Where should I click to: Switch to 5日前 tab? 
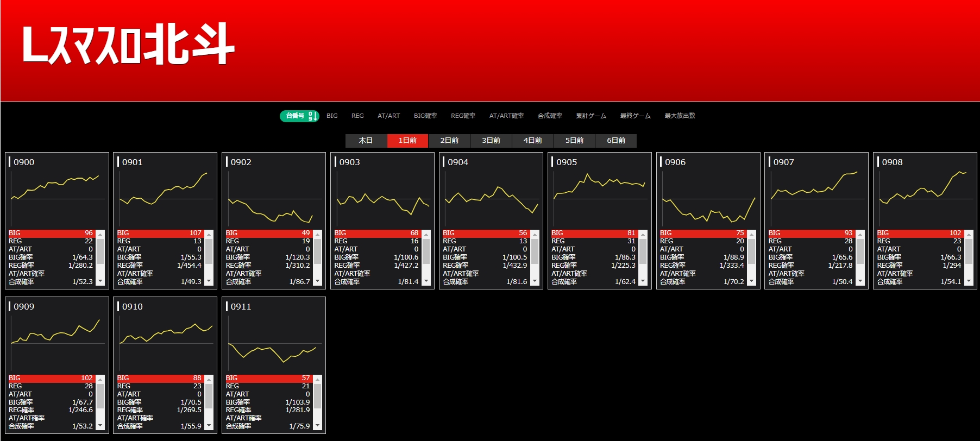click(574, 141)
